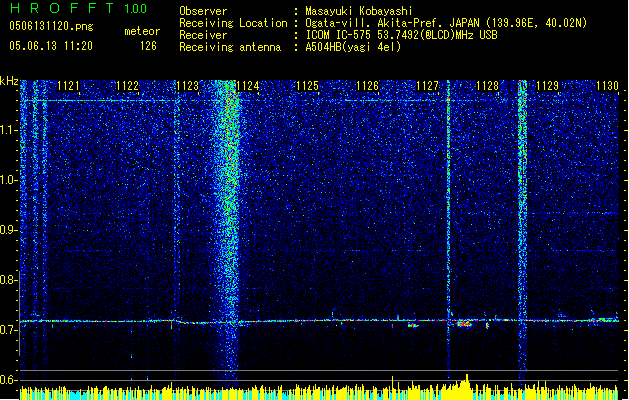Viewport: 629px width, 400px height.
Task: Click the 1125 time marker
Action: tap(308, 86)
